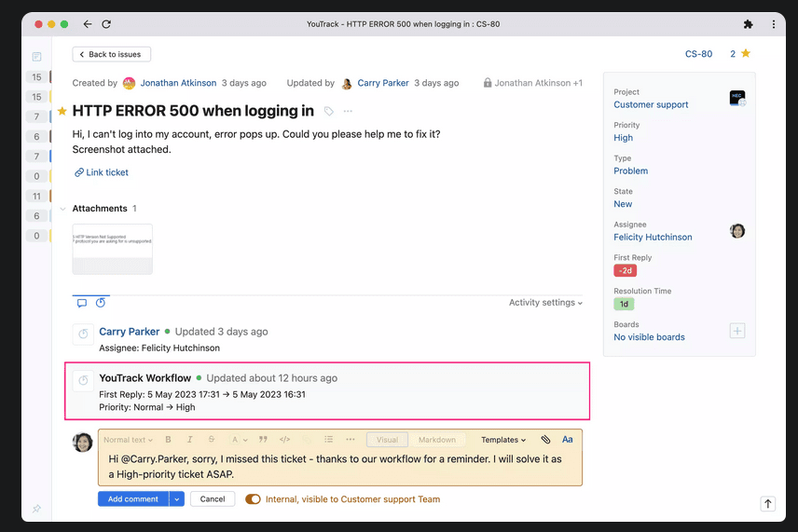
Task: Click into the comment text field
Action: point(340,467)
